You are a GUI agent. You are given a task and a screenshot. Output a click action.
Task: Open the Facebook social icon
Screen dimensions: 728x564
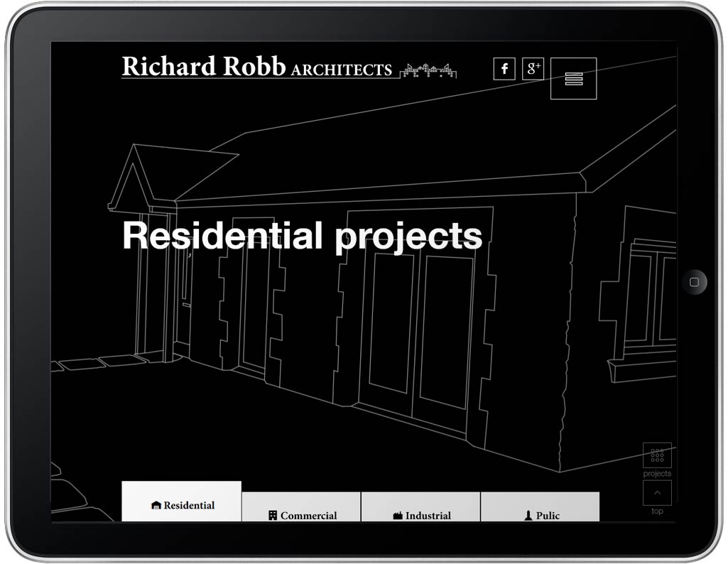click(x=504, y=69)
